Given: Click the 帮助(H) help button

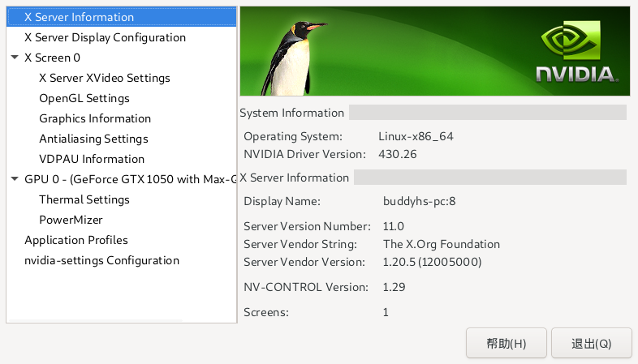Looking at the screenshot, I should [507, 343].
